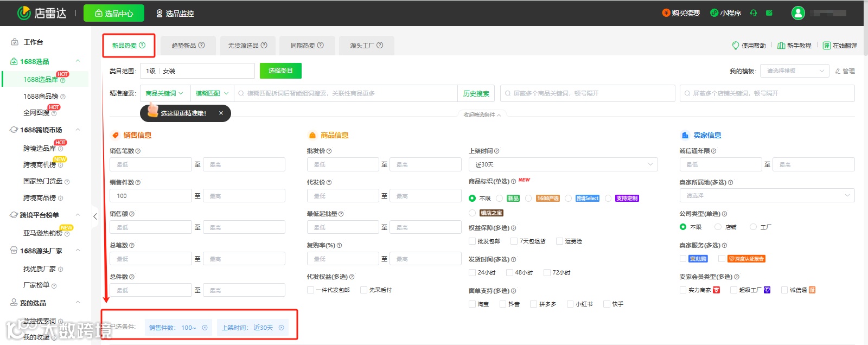The image size is (868, 345).
Task: Select the 支持定制 radio option
Action: point(608,198)
